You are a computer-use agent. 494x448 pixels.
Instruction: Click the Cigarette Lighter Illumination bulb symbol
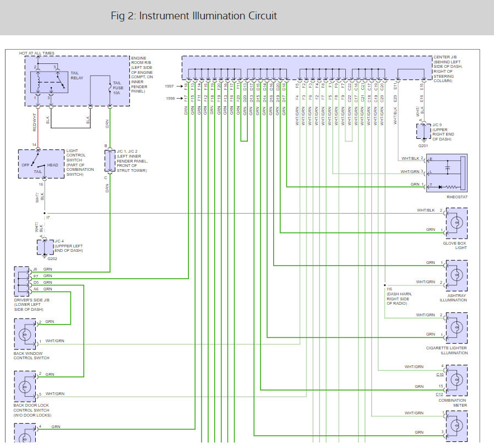coord(457,328)
